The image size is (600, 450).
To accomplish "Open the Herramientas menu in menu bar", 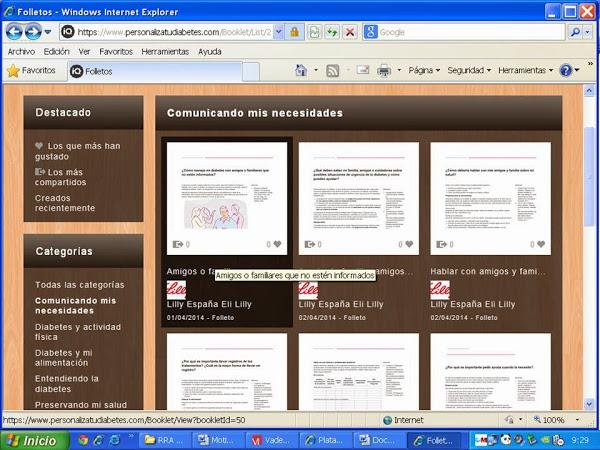I will 164,51.
